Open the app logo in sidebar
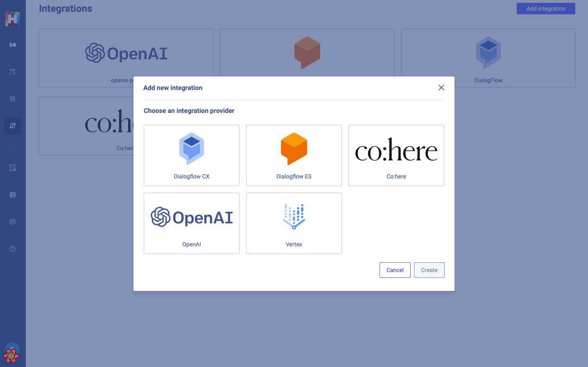 tap(12, 19)
